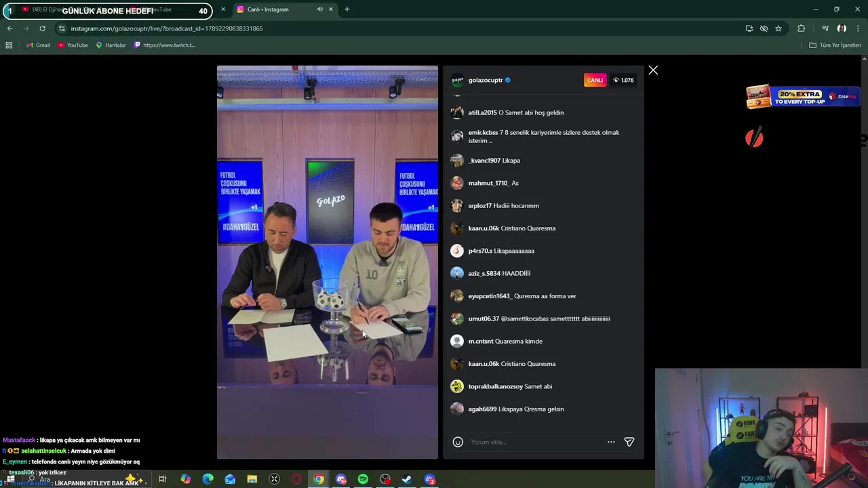Open p4rs70.s commenter profile
This screenshot has height=488, width=868.
tap(480, 251)
